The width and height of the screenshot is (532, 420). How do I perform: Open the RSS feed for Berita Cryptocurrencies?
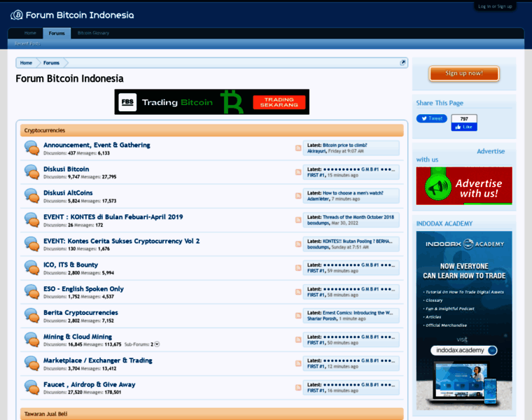(298, 316)
